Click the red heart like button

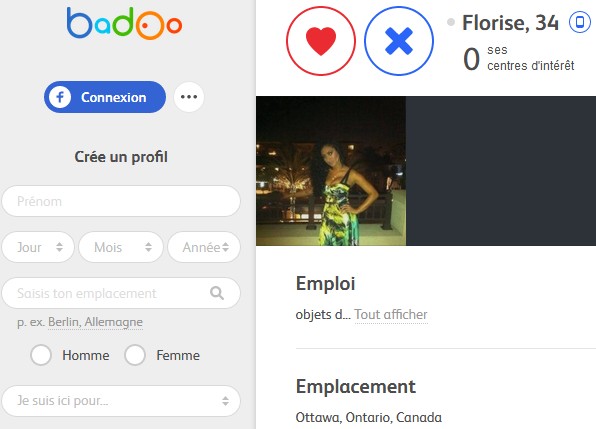click(x=321, y=41)
